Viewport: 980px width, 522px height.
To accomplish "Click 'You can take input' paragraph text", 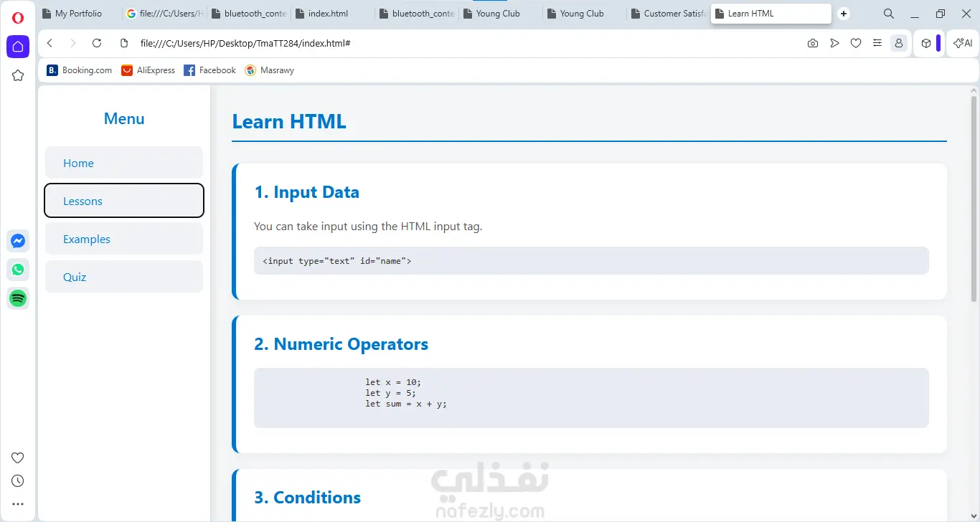I will (368, 227).
